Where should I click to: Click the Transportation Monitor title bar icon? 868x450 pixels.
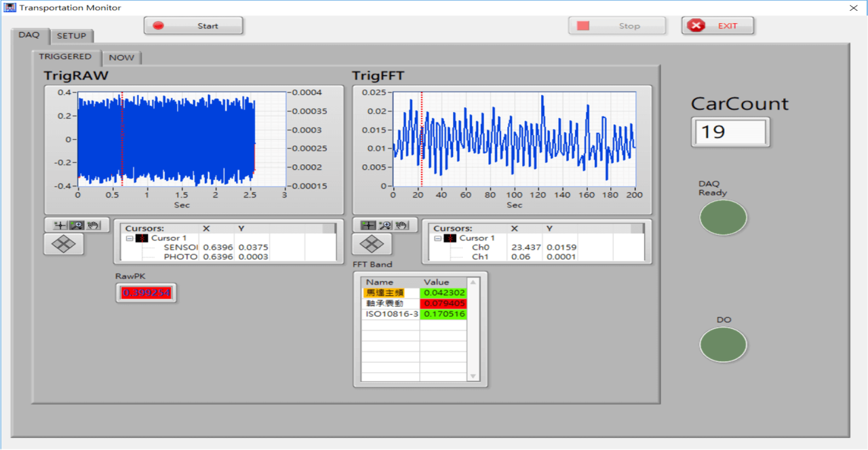10,7
